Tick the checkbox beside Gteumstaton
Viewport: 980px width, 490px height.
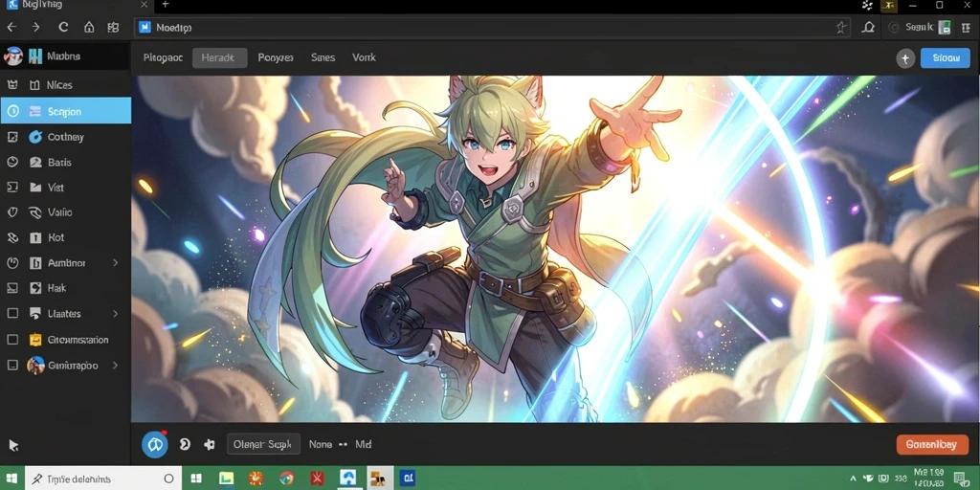pyautogui.click(x=11, y=340)
